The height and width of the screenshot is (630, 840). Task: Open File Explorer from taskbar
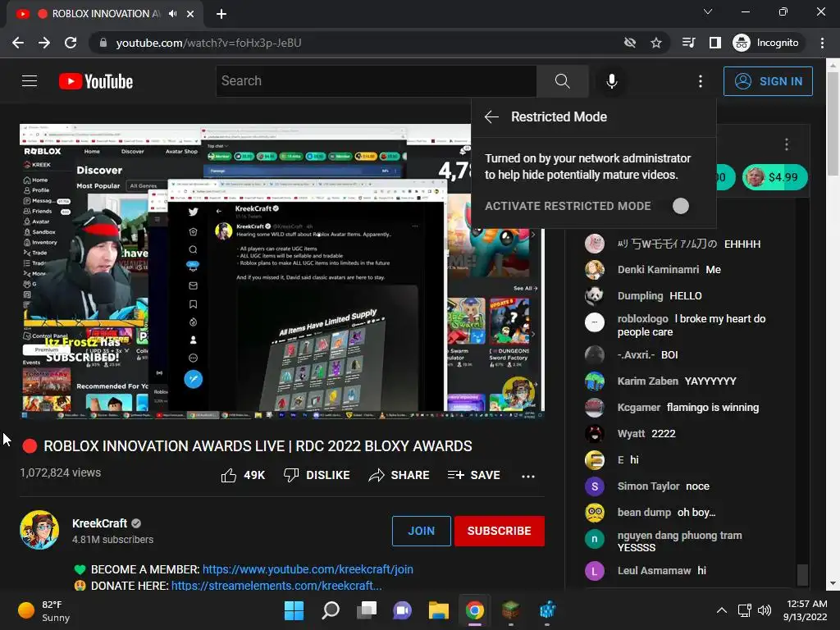pos(438,610)
